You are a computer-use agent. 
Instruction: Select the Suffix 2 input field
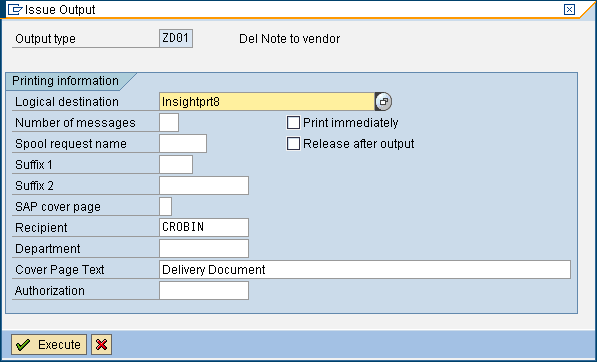204,185
